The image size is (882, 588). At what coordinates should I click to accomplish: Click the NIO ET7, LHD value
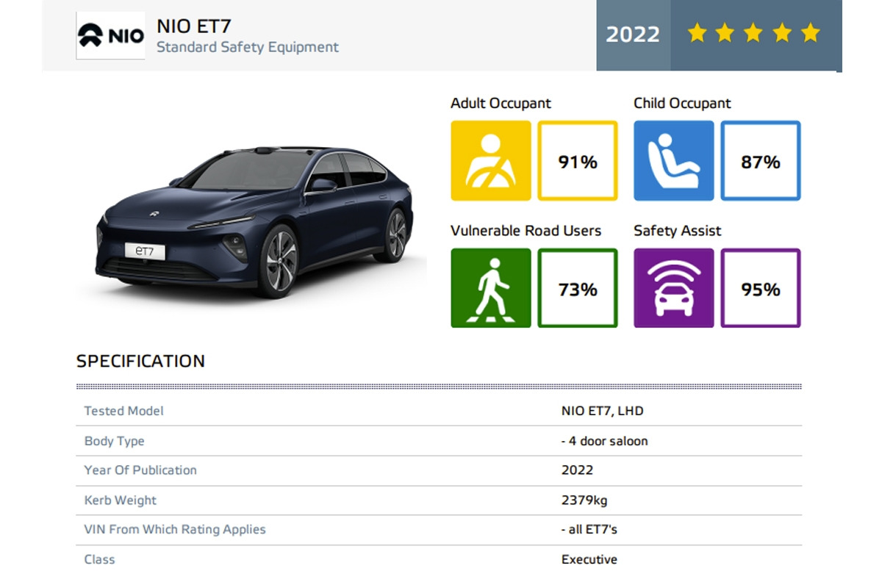[602, 411]
